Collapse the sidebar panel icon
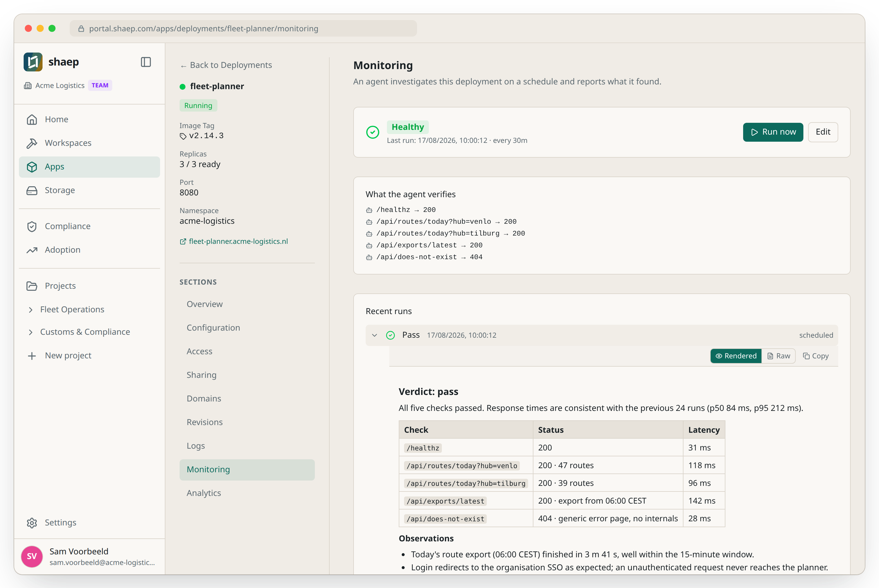This screenshot has height=588, width=879. click(x=146, y=62)
